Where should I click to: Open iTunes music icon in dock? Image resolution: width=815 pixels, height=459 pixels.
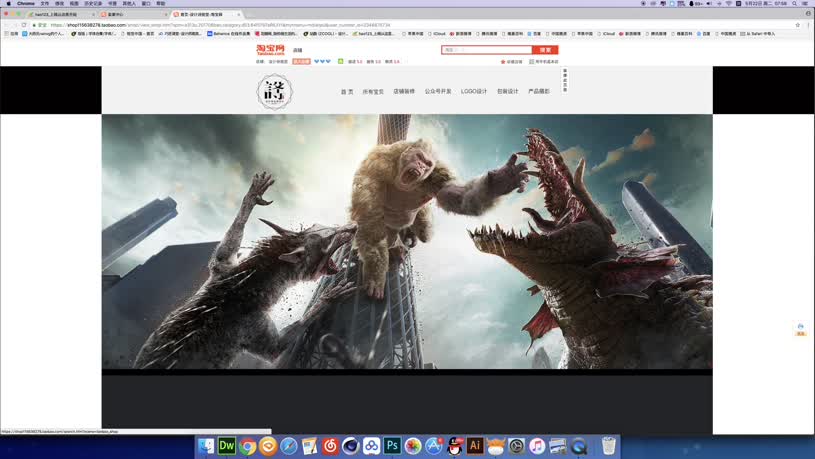pyautogui.click(x=537, y=446)
